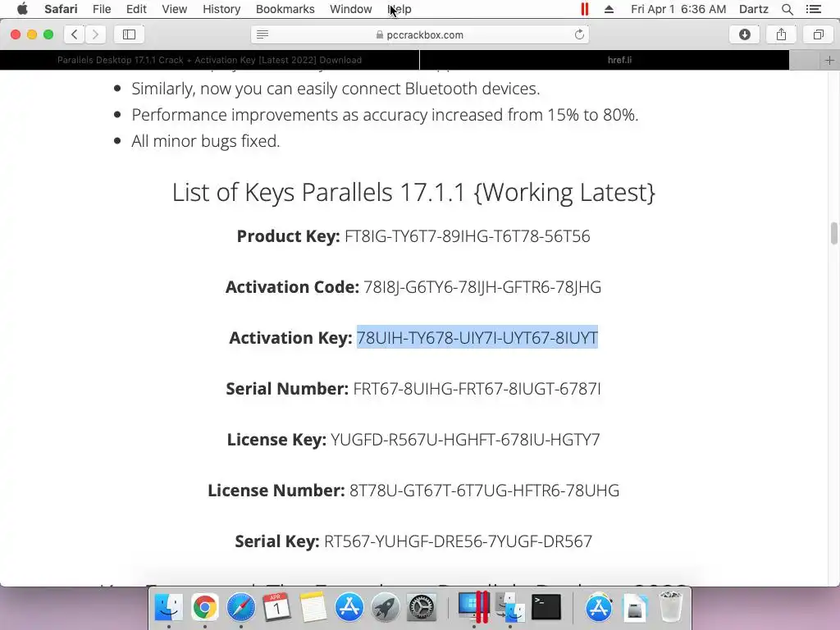Open the Applications folder in the Dock
The image size is (840, 630).
point(598,607)
